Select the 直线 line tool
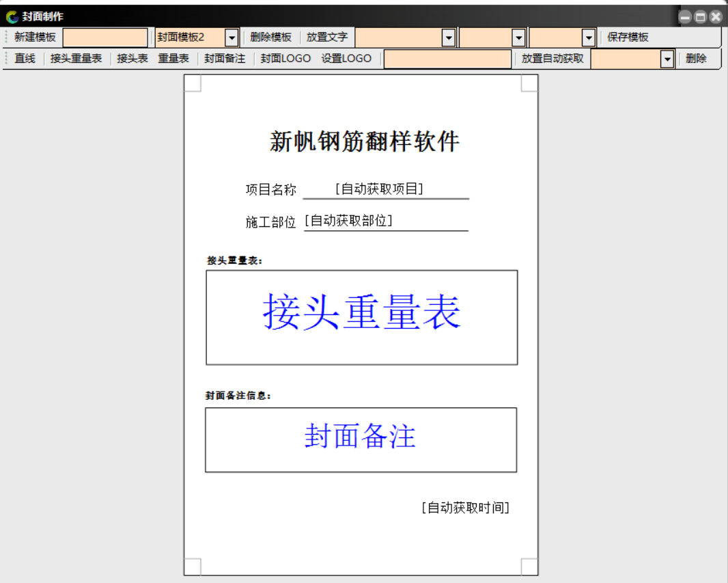 click(x=25, y=59)
